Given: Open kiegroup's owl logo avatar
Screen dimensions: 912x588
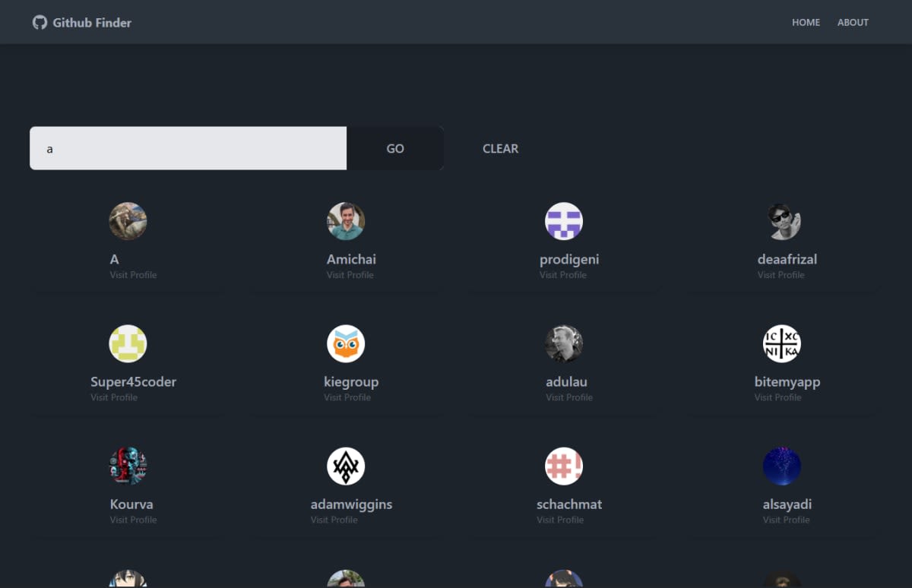Looking at the screenshot, I should pyautogui.click(x=346, y=343).
